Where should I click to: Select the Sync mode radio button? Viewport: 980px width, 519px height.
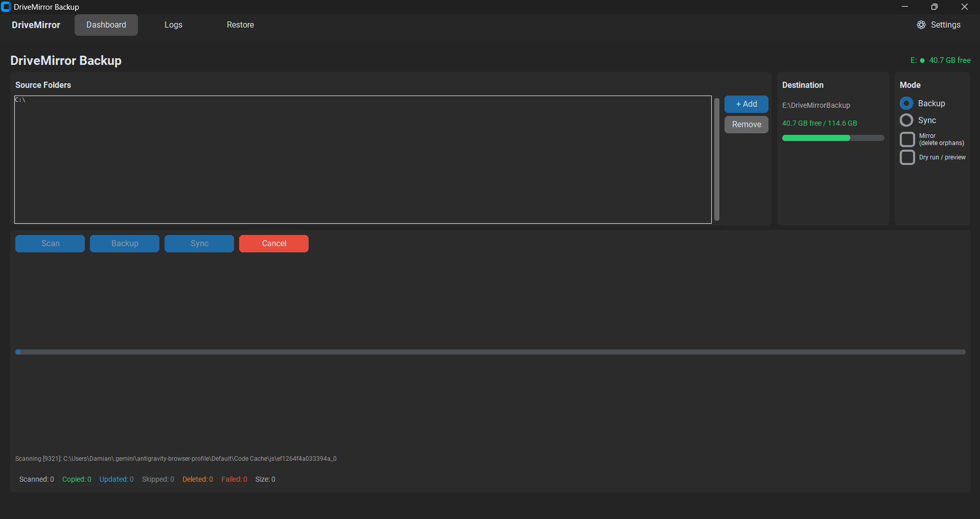[x=906, y=120]
